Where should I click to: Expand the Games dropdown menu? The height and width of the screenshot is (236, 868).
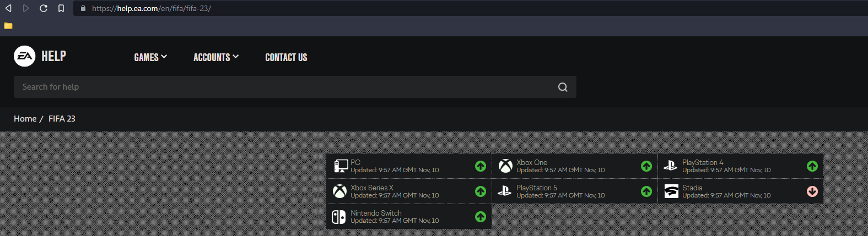pos(150,57)
